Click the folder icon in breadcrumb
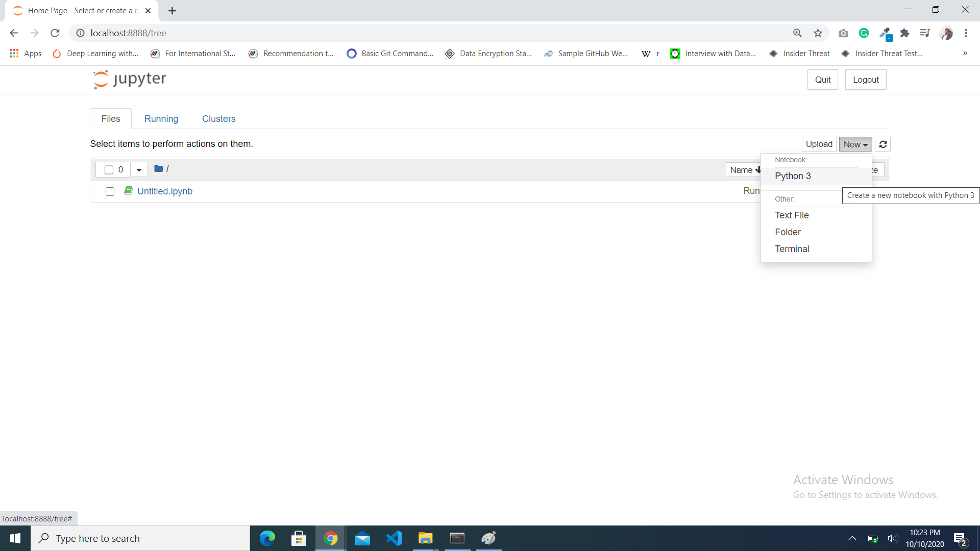The image size is (980, 551). point(159,169)
